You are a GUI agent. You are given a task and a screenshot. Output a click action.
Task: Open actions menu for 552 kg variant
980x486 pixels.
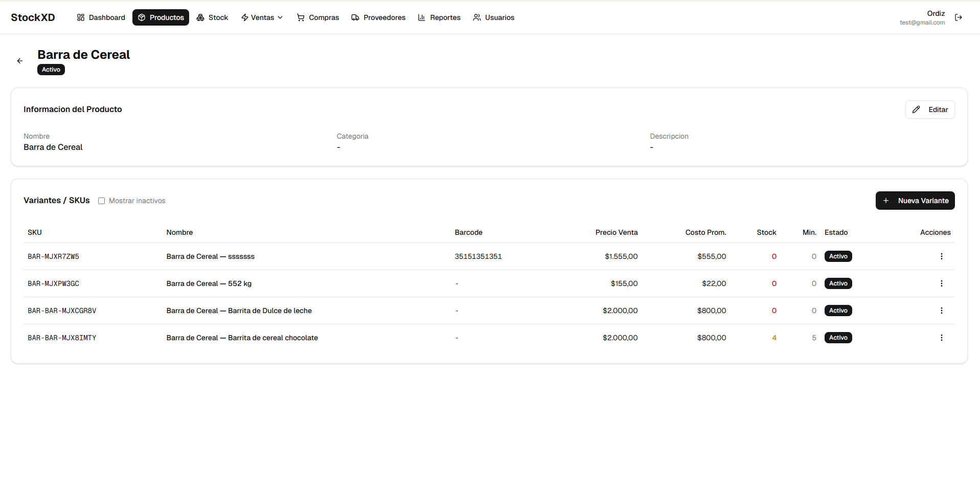tap(941, 283)
